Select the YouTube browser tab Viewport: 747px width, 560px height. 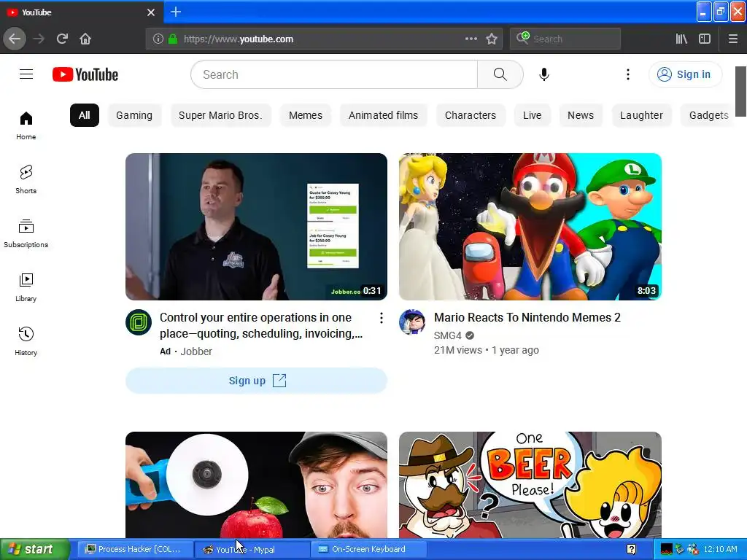coord(82,12)
